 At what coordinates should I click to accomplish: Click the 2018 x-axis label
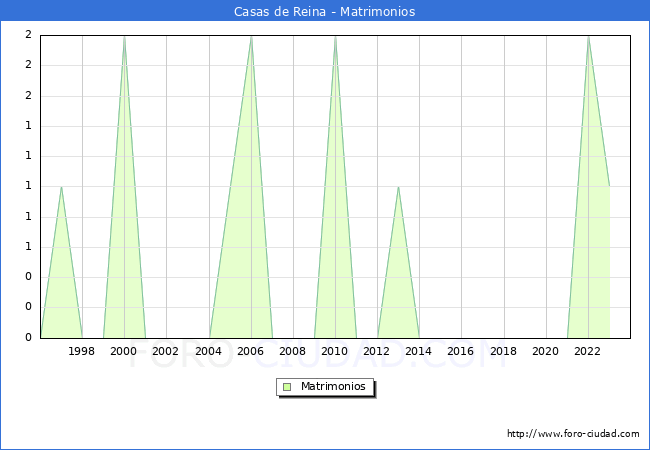(x=504, y=351)
